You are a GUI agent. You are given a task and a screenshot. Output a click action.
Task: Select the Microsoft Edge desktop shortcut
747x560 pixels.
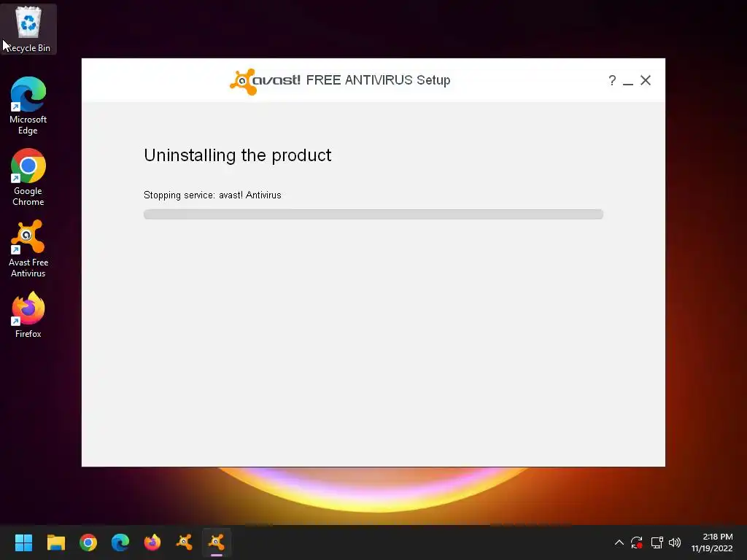[x=28, y=106]
